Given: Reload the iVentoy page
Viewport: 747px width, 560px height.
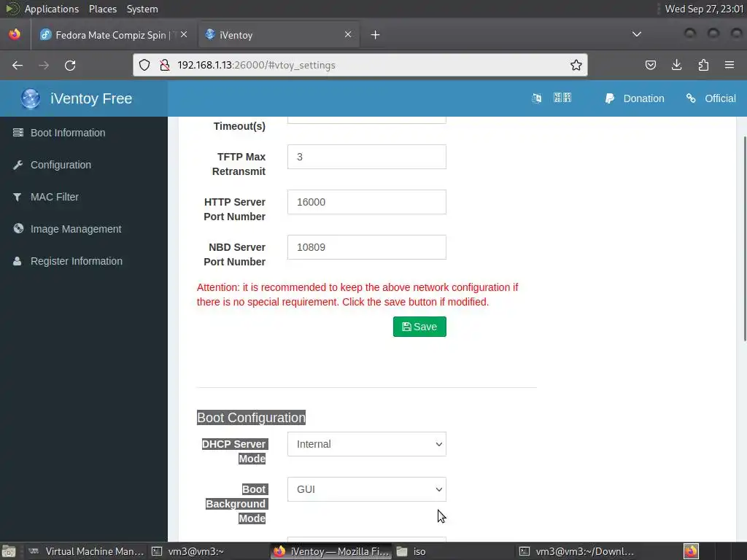Looking at the screenshot, I should point(70,65).
